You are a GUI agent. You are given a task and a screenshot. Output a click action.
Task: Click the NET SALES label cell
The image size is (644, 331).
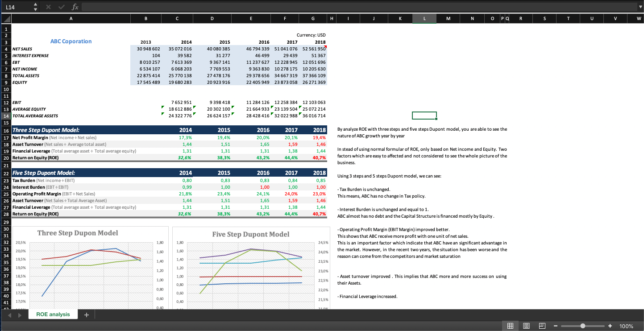(x=22, y=49)
